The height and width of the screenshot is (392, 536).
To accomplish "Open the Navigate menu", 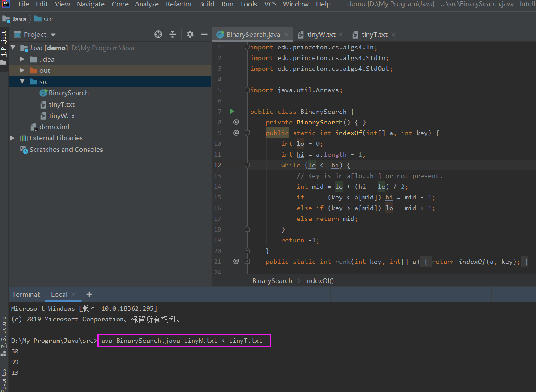I will (x=91, y=4).
